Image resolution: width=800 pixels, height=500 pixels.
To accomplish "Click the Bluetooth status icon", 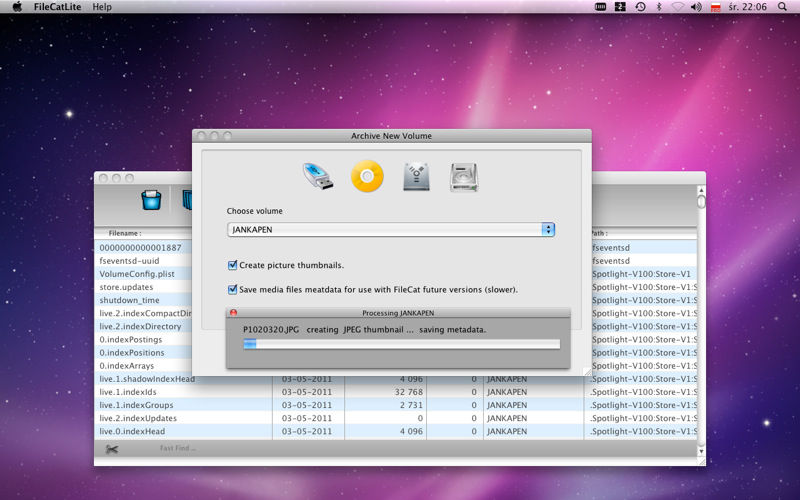I will click(x=659, y=7).
